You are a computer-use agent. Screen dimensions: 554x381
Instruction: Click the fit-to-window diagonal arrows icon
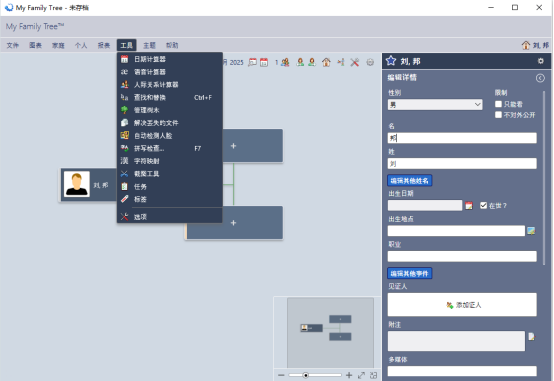(361, 375)
